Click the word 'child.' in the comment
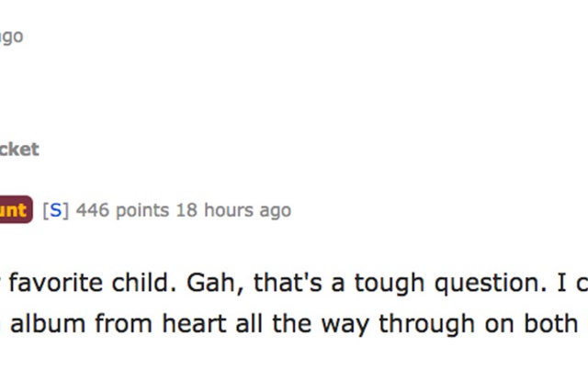 pyautogui.click(x=144, y=283)
